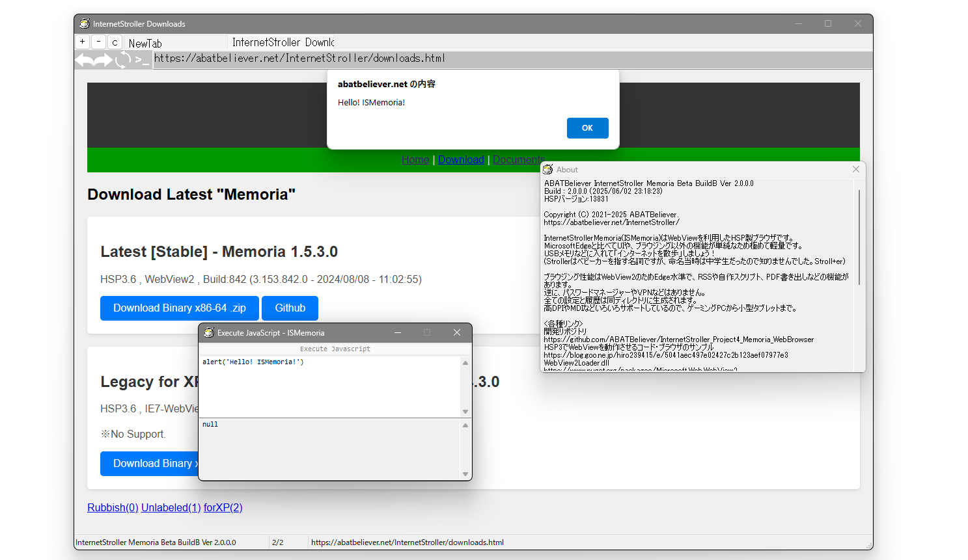Viewport: 968px width, 560px height.
Task: Go back using the left arrow icon
Action: point(85,60)
